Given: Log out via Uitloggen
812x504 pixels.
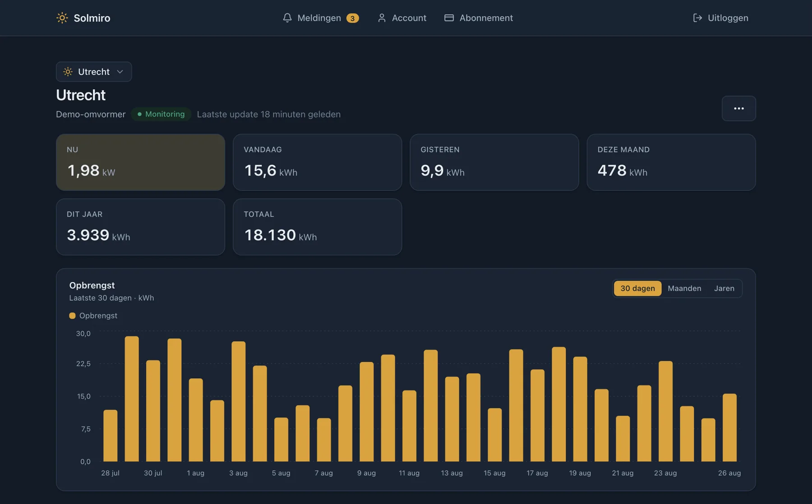Looking at the screenshot, I should pyautogui.click(x=720, y=18).
